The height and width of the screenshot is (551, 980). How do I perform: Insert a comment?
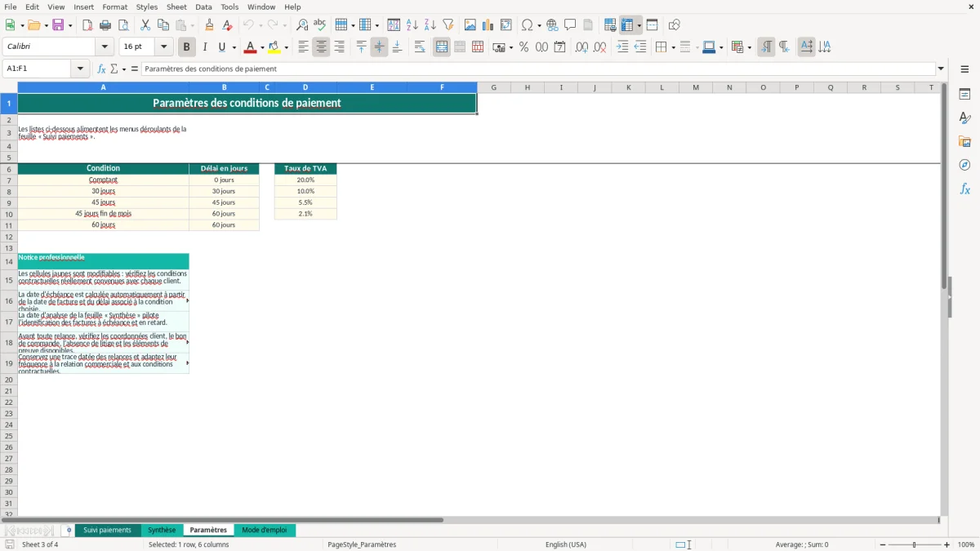coord(570,25)
